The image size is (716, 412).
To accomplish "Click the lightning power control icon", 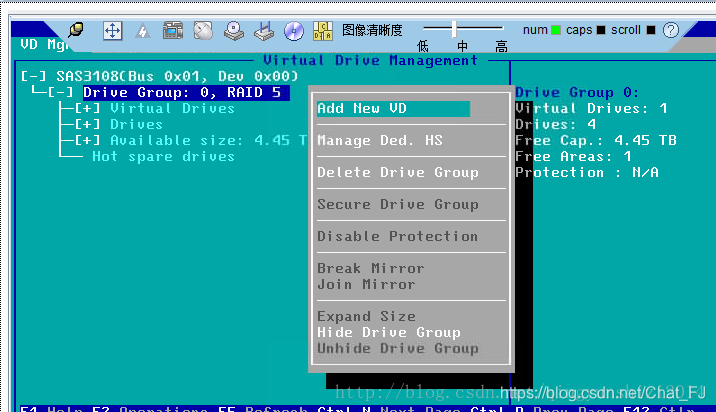I will (x=142, y=31).
